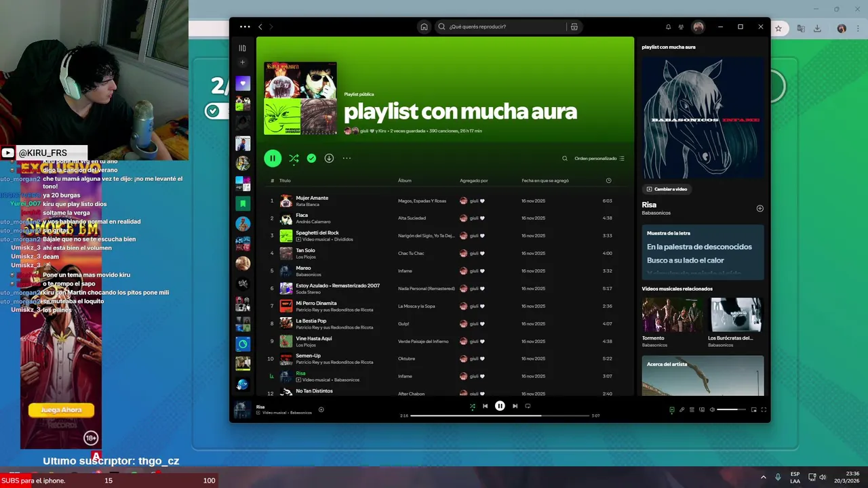Image resolution: width=868 pixels, height=488 pixels.
Task: Toggle the Now Playing view icon
Action: (x=672, y=409)
